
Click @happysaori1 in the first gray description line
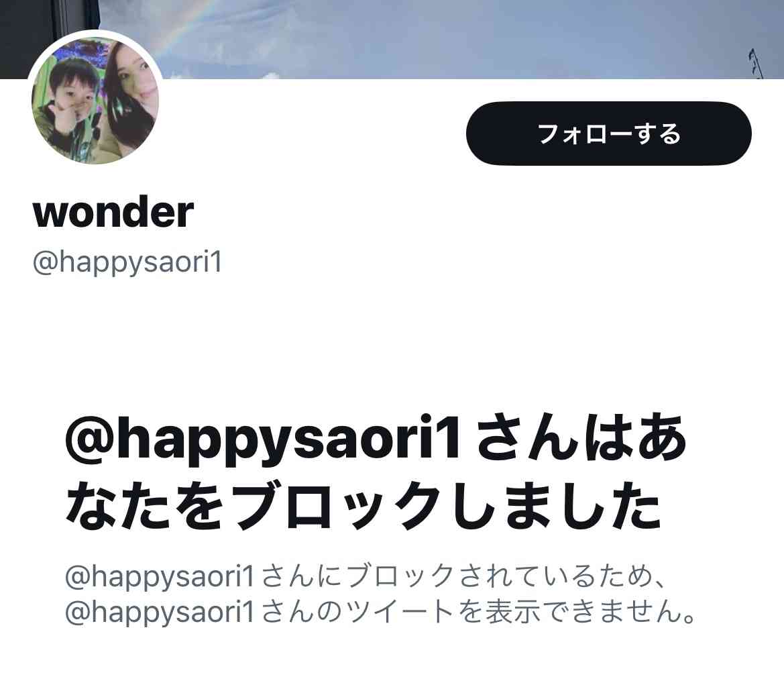pos(160,576)
